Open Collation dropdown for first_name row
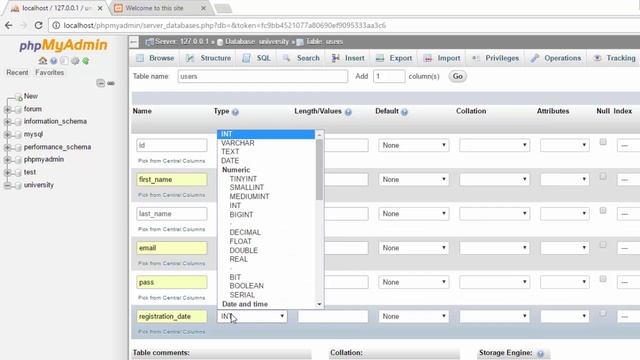The height and width of the screenshot is (360, 640). click(494, 180)
